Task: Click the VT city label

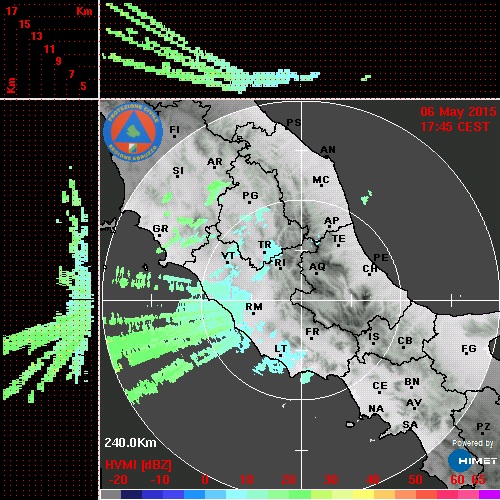Action: pyautogui.click(x=228, y=256)
